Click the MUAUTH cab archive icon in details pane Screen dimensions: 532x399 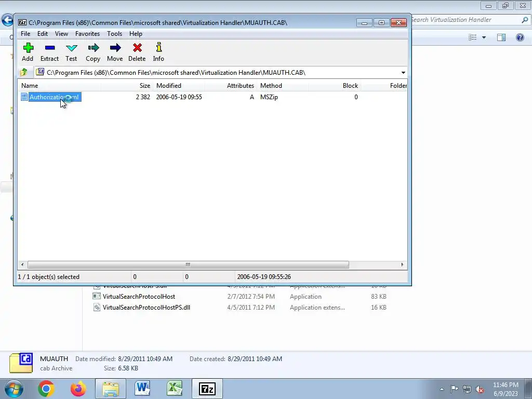click(x=21, y=363)
